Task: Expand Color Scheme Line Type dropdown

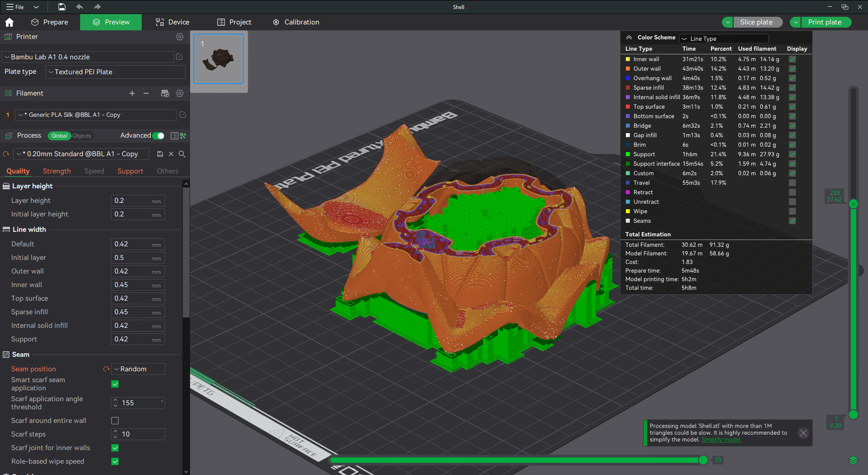Action: tap(724, 38)
